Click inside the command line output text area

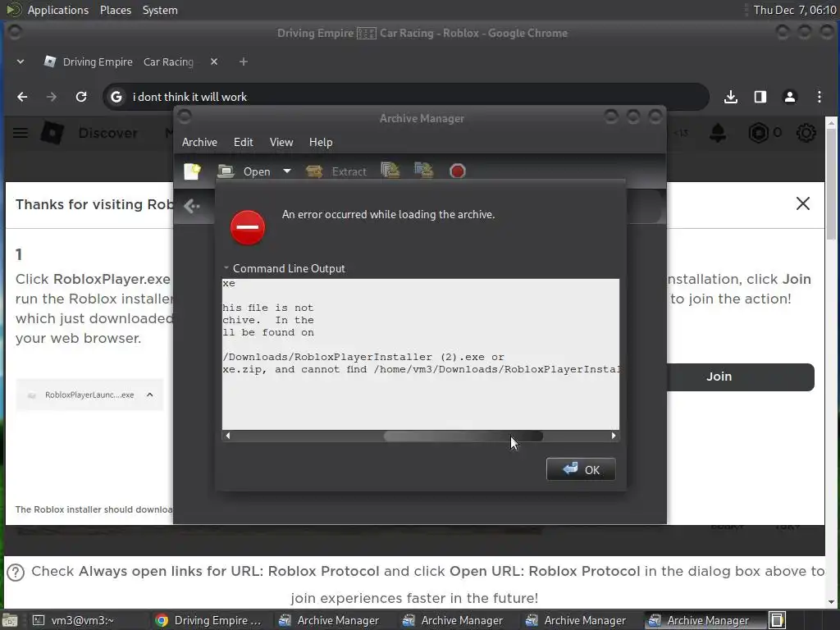[421, 354]
